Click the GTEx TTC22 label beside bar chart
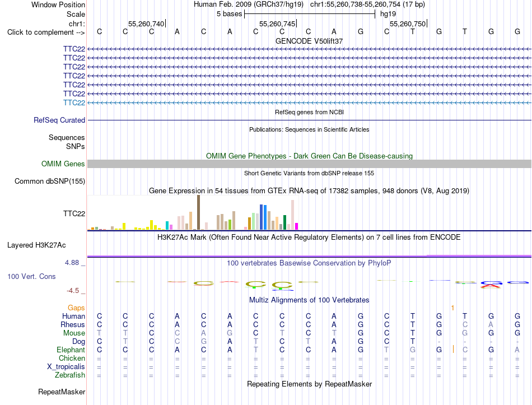532x405 pixels. click(74, 213)
